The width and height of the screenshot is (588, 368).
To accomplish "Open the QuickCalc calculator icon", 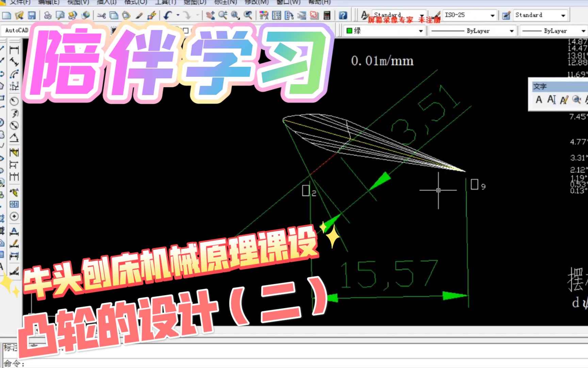I will coord(327,15).
